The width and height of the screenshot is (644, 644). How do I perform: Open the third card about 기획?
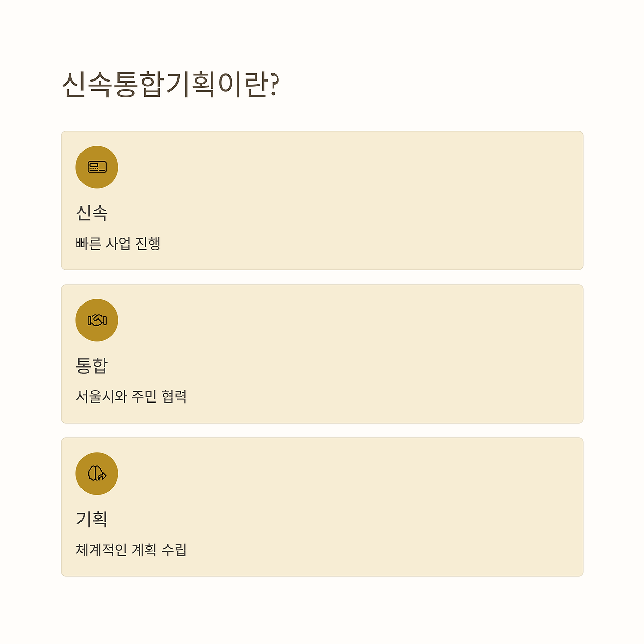[x=322, y=507]
